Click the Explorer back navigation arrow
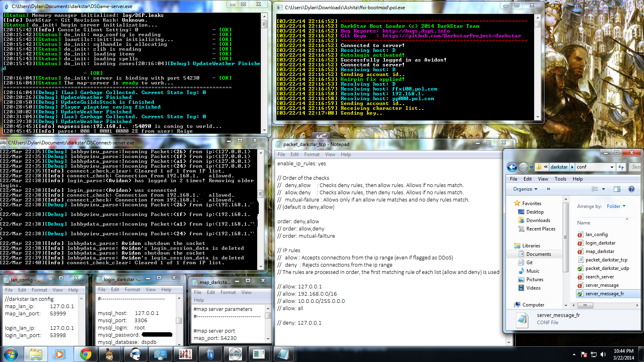Screen dimensions: 644x362 (x=512, y=167)
